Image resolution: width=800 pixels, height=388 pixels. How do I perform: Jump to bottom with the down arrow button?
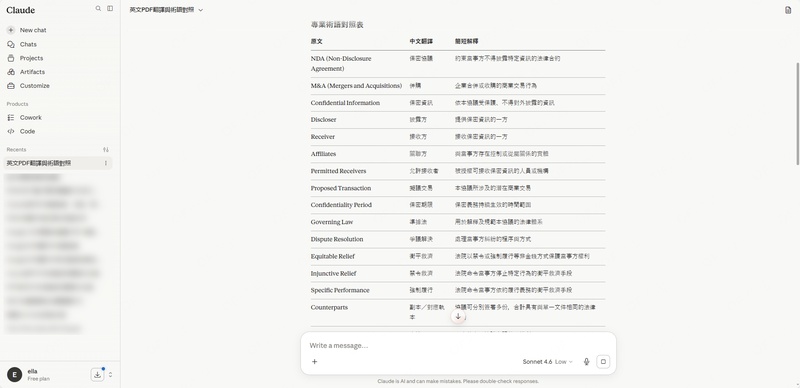(x=458, y=317)
